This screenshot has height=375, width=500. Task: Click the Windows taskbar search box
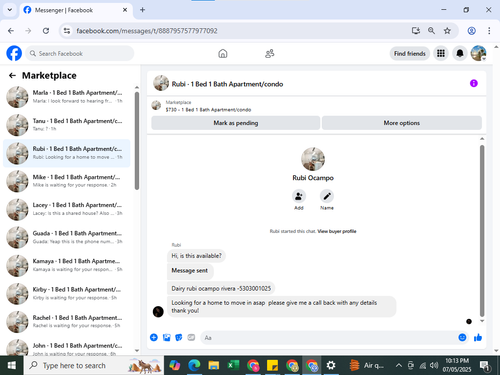[x=94, y=366]
